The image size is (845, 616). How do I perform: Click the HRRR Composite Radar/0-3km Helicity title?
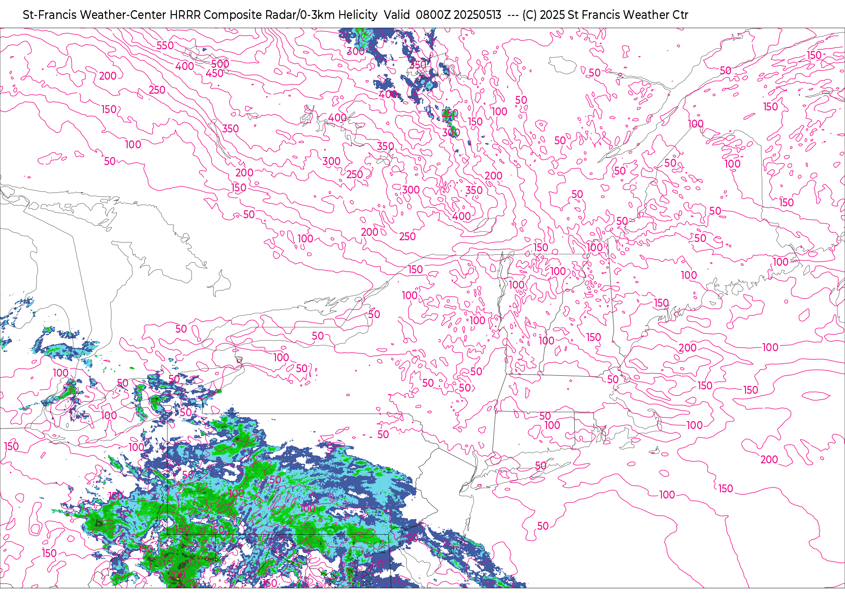(x=273, y=15)
